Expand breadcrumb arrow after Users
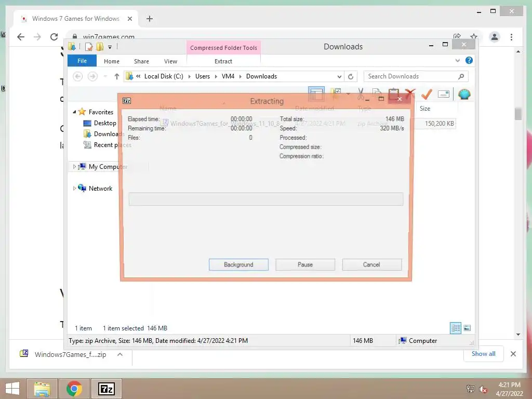 [216, 77]
